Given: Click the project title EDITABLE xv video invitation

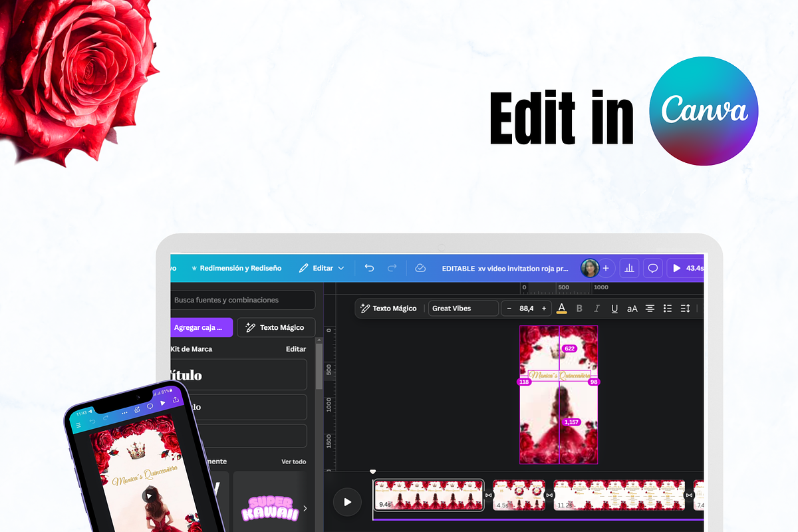Looking at the screenshot, I should tap(505, 269).
